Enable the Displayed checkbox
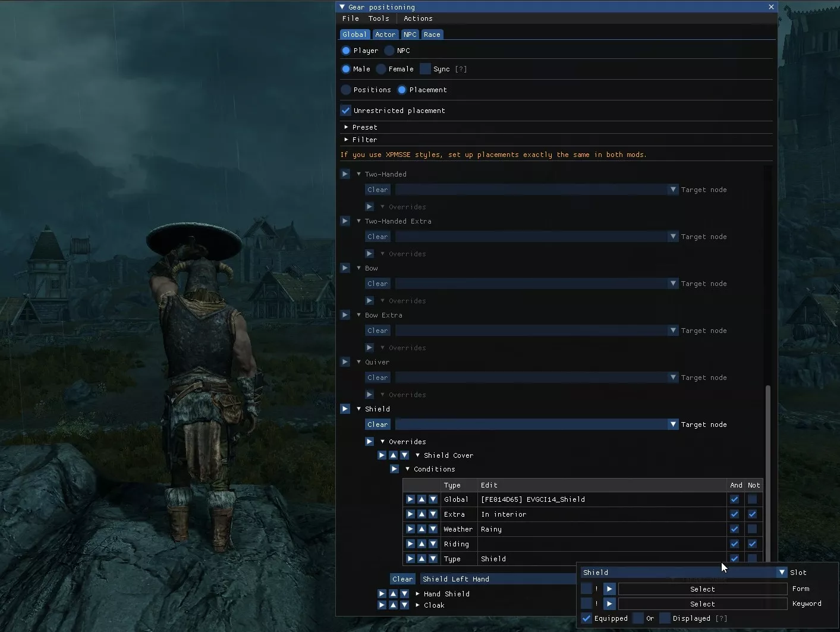This screenshot has height=632, width=840. [665, 618]
